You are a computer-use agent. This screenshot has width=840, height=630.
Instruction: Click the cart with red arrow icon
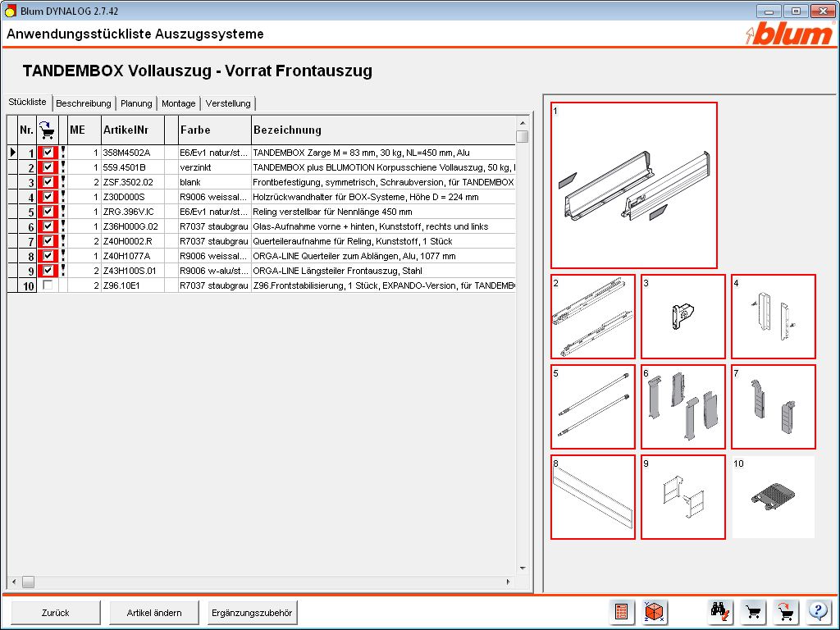tap(786, 611)
